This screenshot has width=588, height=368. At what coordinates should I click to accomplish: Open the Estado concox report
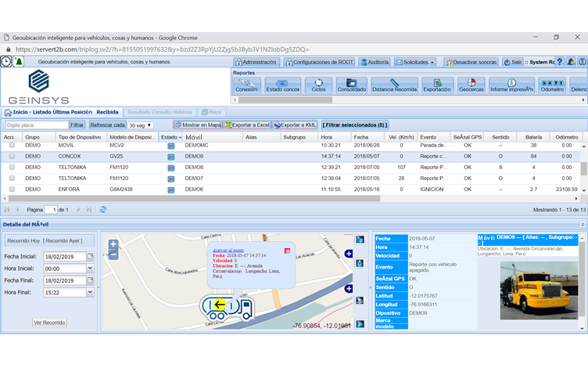(282, 85)
